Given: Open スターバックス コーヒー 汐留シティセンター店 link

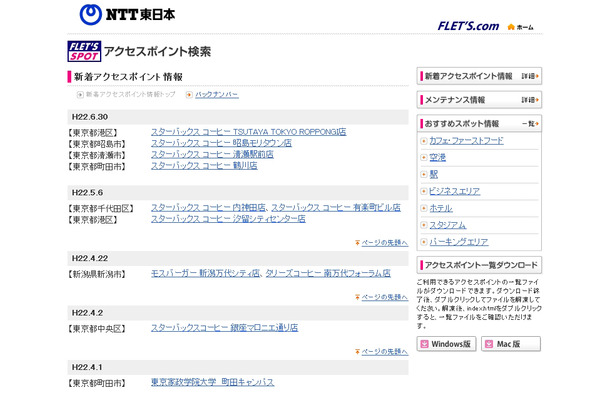Looking at the screenshot, I should point(228,219).
